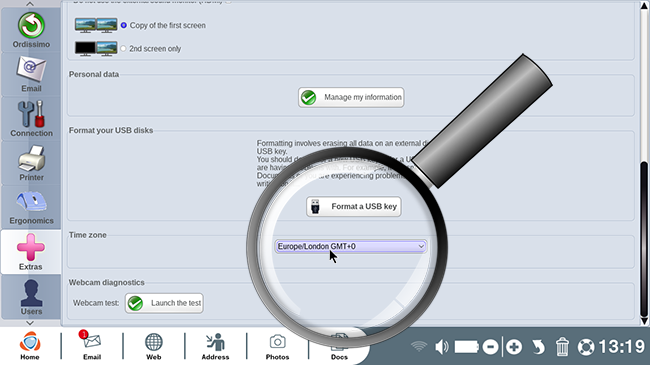The image size is (650, 365).
Task: Click the lifebuoy help icon
Action: tap(586, 347)
